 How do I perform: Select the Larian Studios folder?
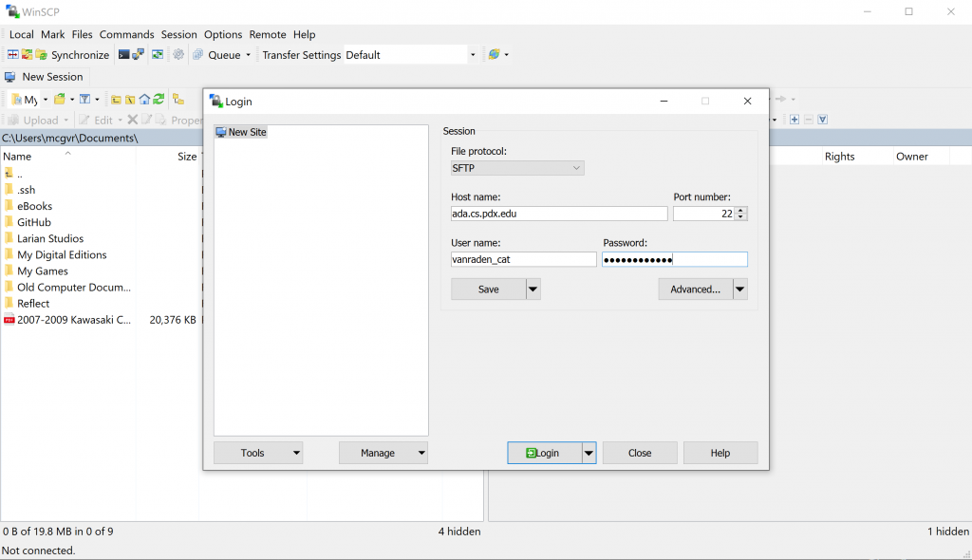50,238
